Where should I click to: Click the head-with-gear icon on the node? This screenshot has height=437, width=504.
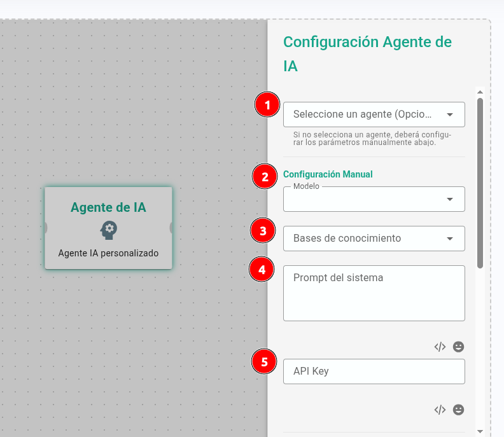coord(108,229)
